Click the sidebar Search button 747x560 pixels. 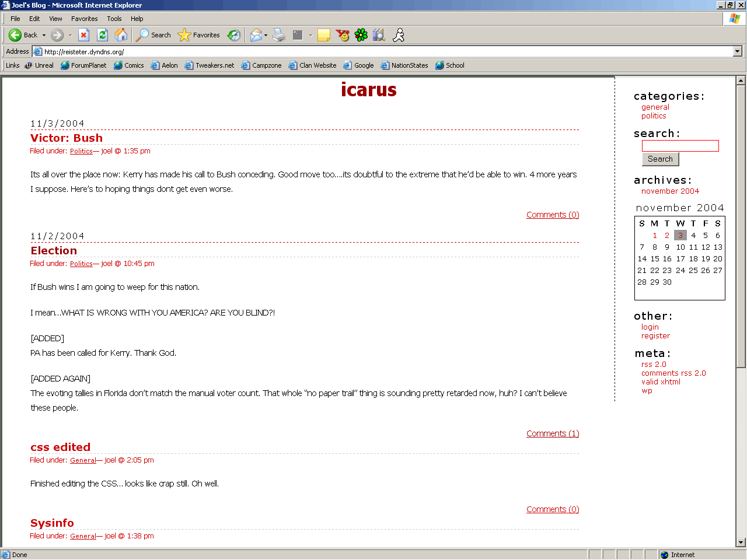coord(661,159)
